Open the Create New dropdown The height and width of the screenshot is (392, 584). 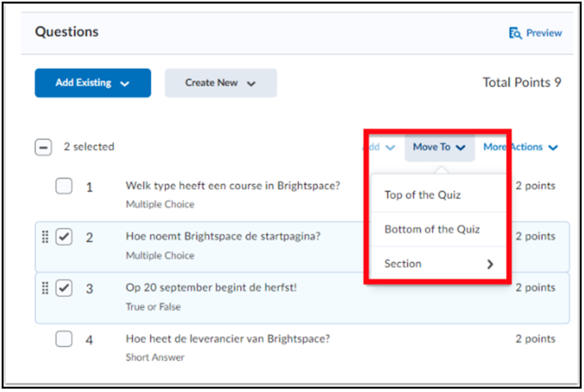point(221,83)
